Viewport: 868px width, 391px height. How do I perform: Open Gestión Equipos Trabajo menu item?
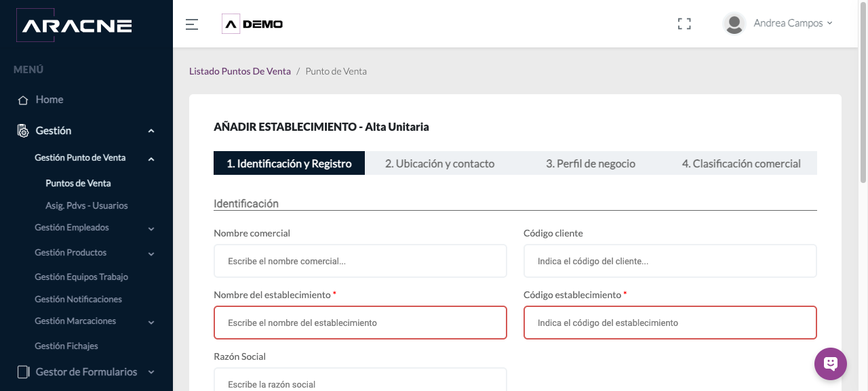81,276
